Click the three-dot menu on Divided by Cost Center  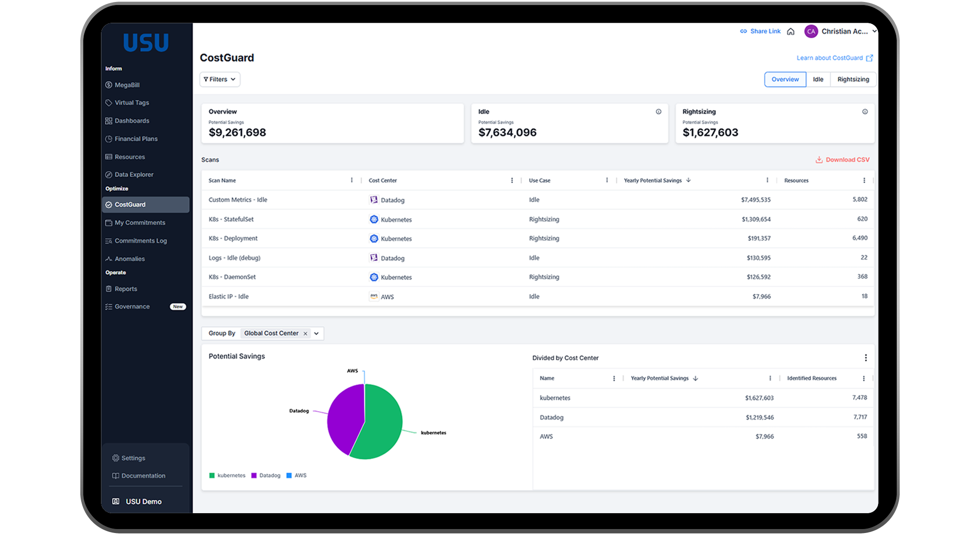tap(866, 358)
